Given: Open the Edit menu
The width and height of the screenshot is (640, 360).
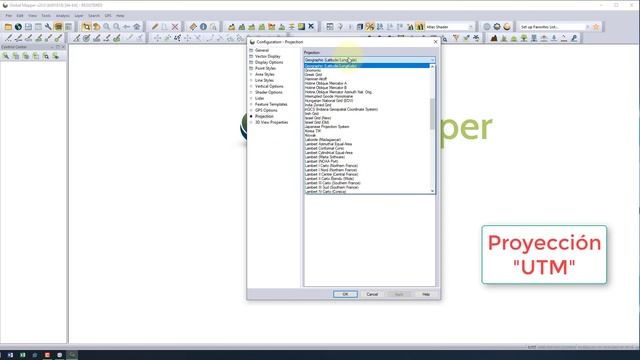Looking at the screenshot, I should 20,16.
